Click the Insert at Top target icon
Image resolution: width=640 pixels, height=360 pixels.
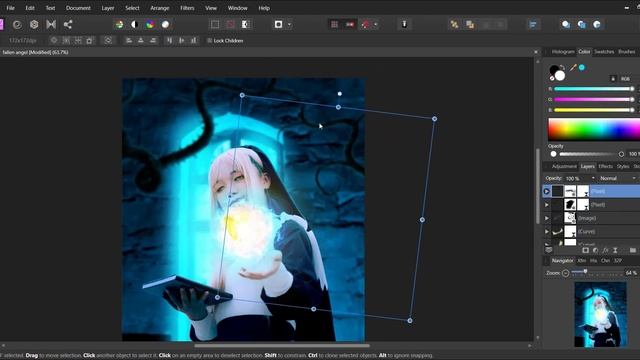tap(581, 24)
